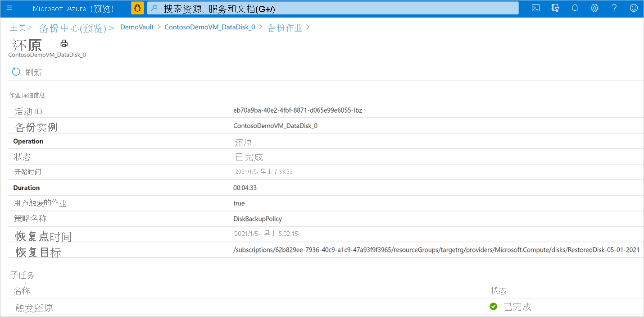The image size is (644, 317).
Task: Click the 刷新 refresh icon
Action: click(16, 72)
